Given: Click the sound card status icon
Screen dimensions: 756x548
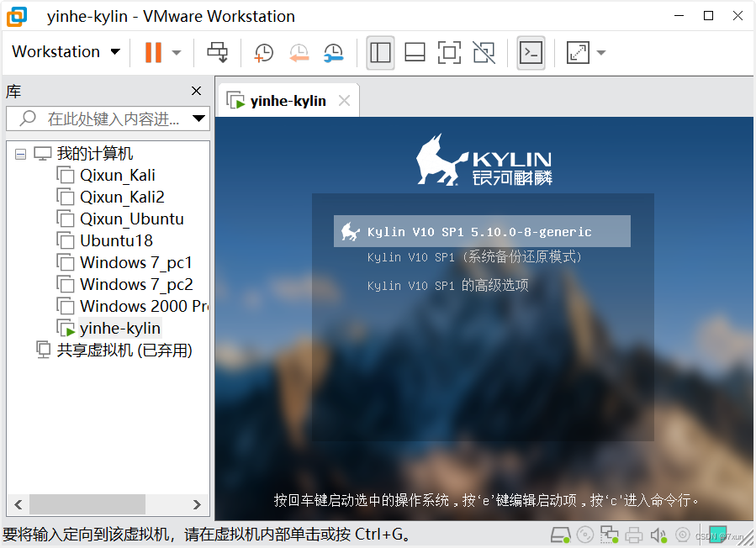Looking at the screenshot, I should click(658, 535).
